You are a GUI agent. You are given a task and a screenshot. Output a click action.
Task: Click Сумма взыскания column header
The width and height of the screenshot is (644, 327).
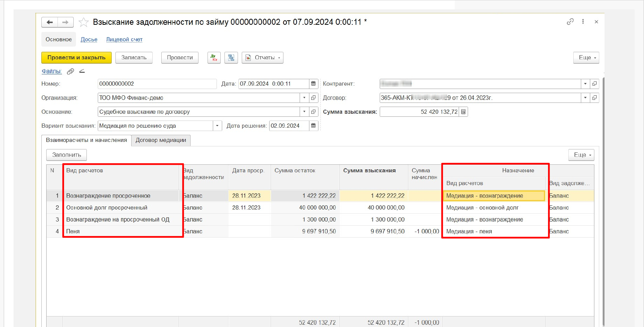(x=374, y=177)
